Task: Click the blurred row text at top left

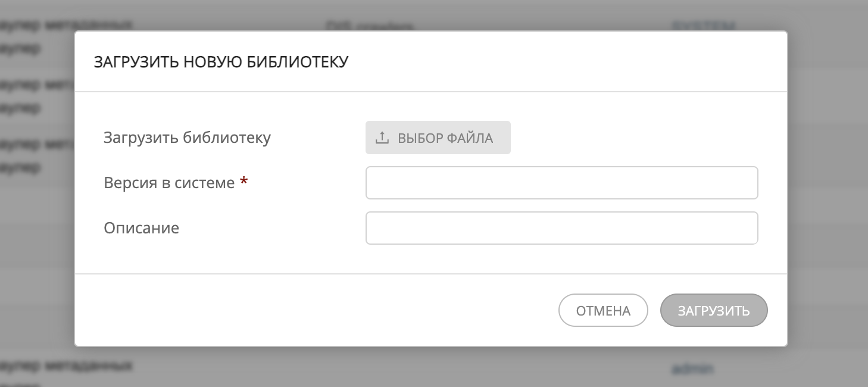Action: pyautogui.click(x=65, y=26)
